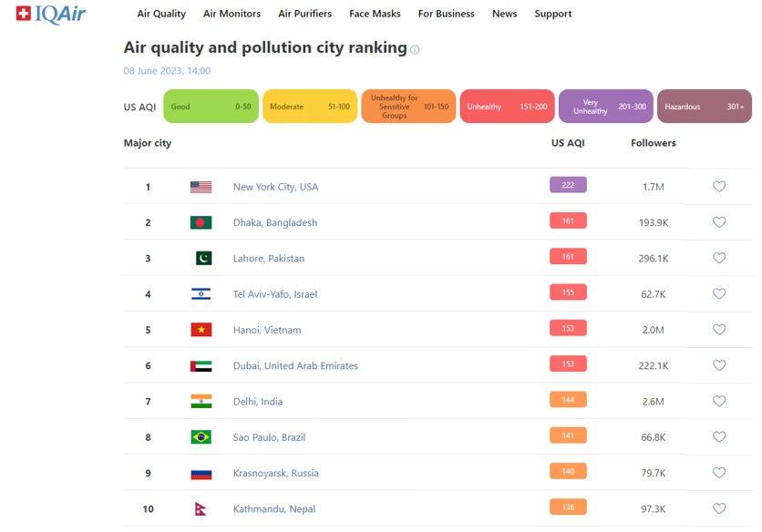
Task: Open Dhaka, Bangladesh city link
Action: click(x=275, y=222)
